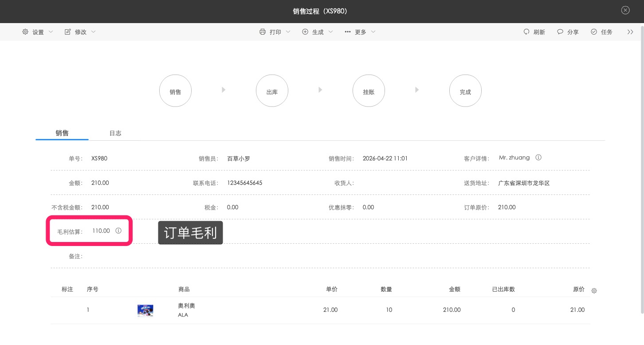Viewport: 644px width, 345px height.
Task: Expand the toolbar with double-chevron icon
Action: [x=630, y=32]
